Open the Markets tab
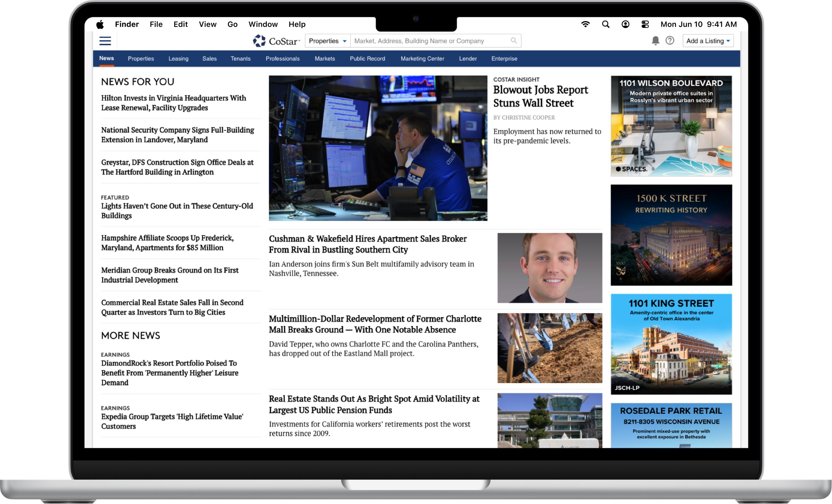Viewport: 832px width, 504px height. (x=324, y=59)
